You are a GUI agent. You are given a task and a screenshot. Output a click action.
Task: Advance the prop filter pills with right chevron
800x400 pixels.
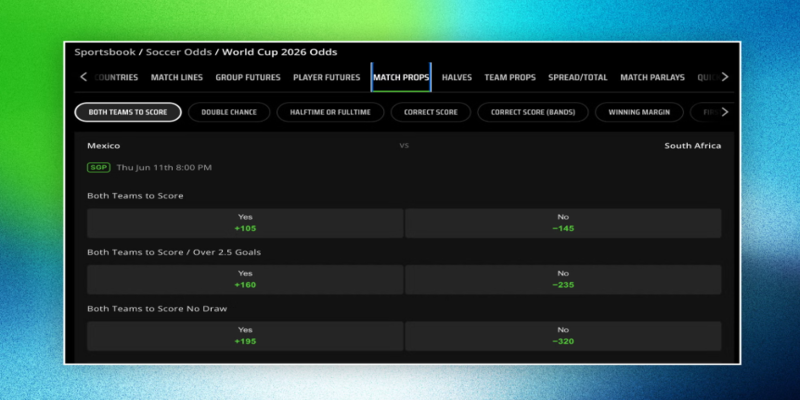[x=724, y=112]
